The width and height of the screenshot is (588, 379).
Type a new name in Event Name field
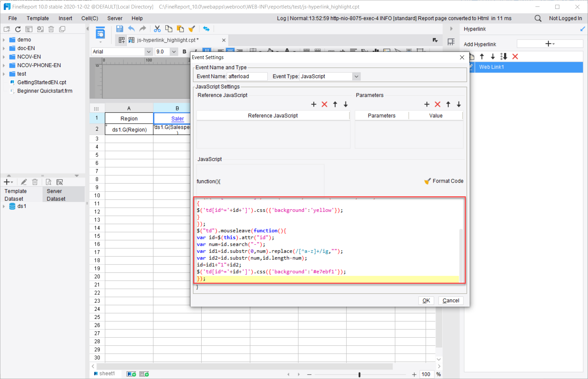click(247, 76)
